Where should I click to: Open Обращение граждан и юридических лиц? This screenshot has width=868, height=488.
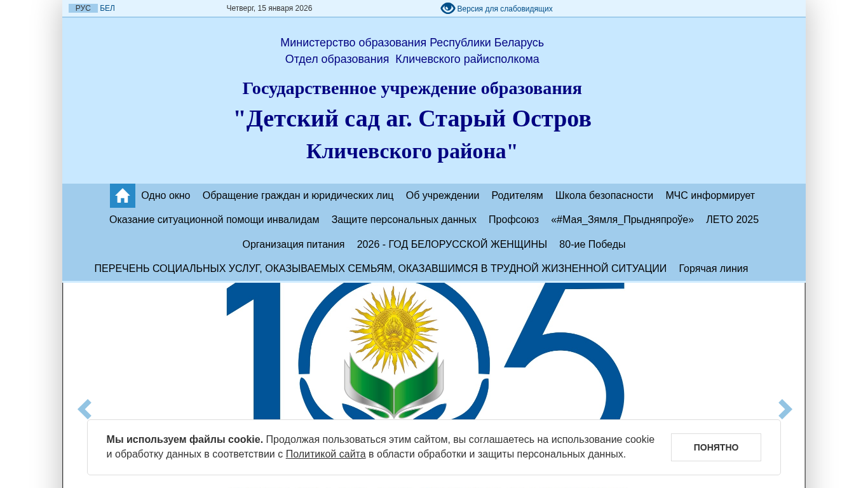298,196
